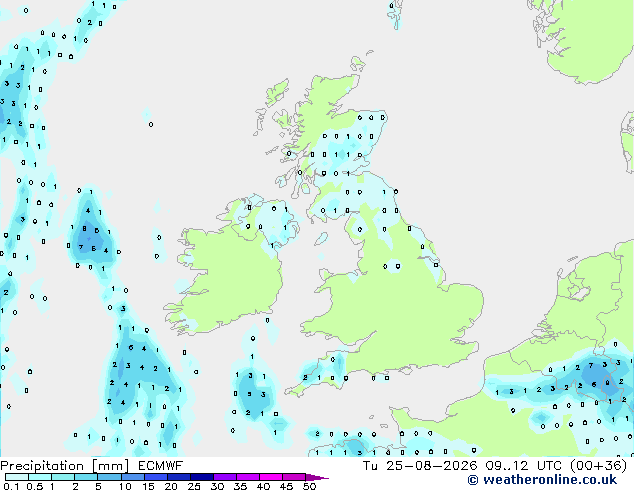This screenshot has width=634, height=490.
Task: Click the 25–30 mm dark blue legend box
Action: coord(202,477)
